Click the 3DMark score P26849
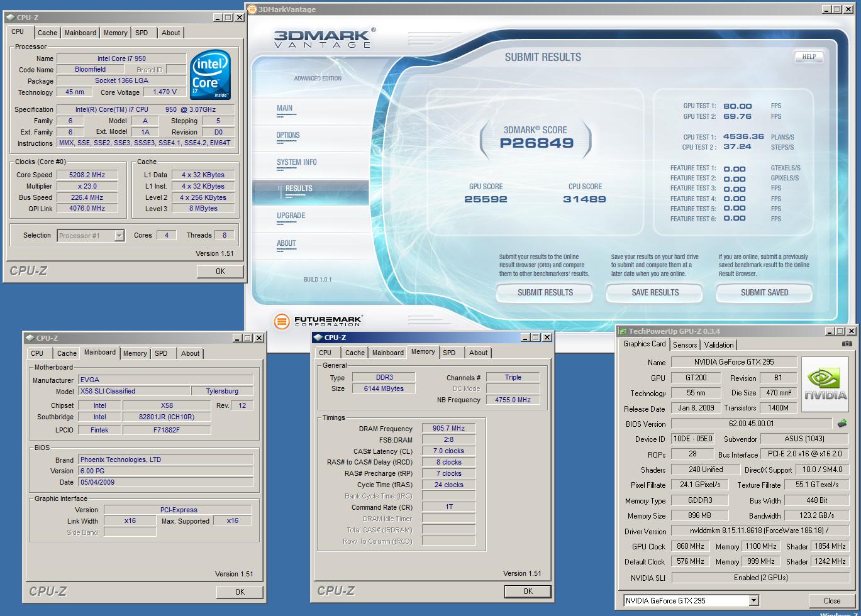The height and width of the screenshot is (616, 861). (536, 143)
